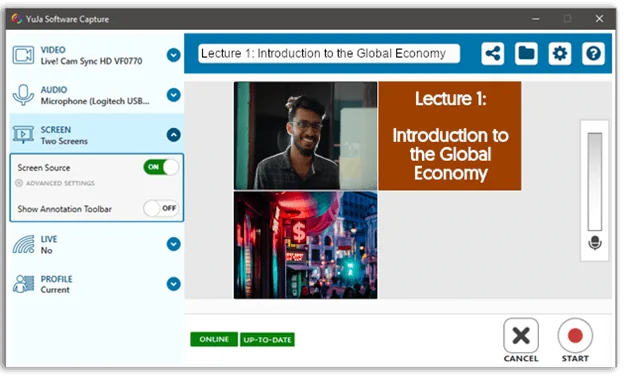This screenshot has height=376, width=624.
Task: Click the webcam preview of the smiling man
Action: point(307,136)
